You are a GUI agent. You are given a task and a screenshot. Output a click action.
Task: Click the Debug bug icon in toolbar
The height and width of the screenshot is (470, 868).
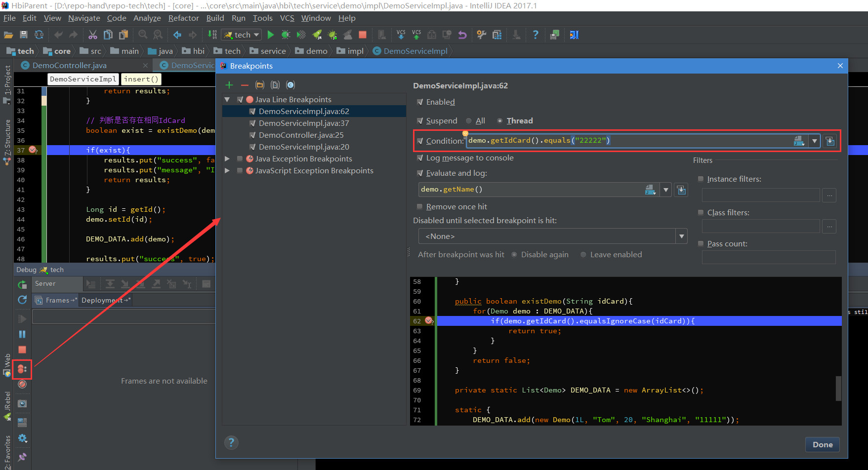coord(286,35)
